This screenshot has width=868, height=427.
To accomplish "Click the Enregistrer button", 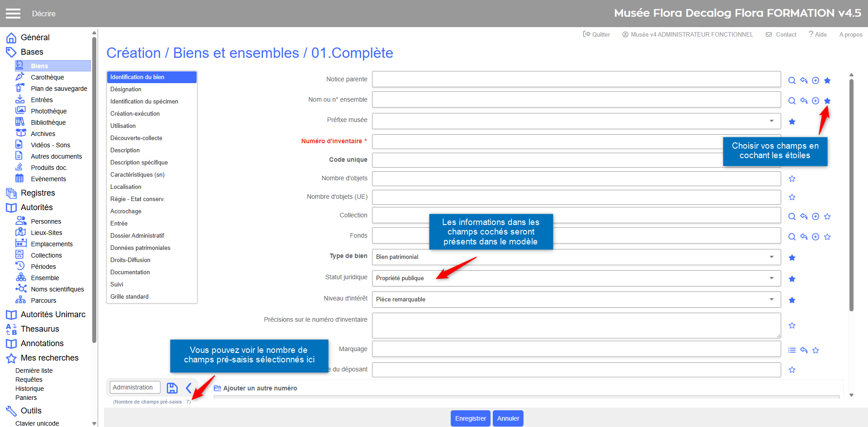I will tap(470, 418).
